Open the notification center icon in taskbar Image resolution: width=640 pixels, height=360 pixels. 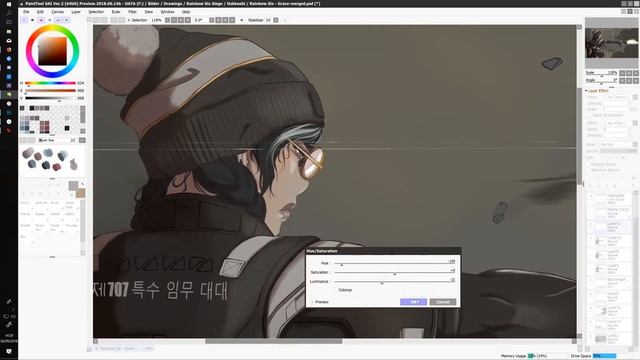tap(9, 351)
